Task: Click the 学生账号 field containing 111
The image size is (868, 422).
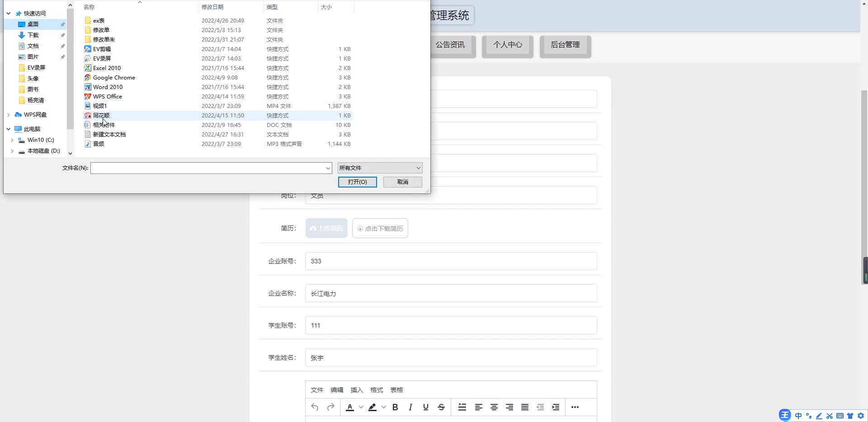Action: coord(451,325)
